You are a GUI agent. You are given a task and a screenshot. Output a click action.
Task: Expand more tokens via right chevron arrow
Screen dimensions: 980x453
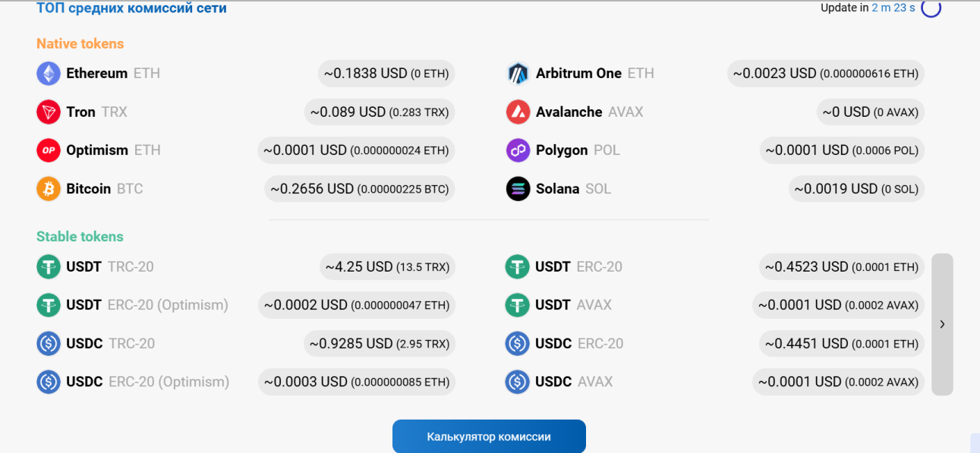click(x=942, y=324)
